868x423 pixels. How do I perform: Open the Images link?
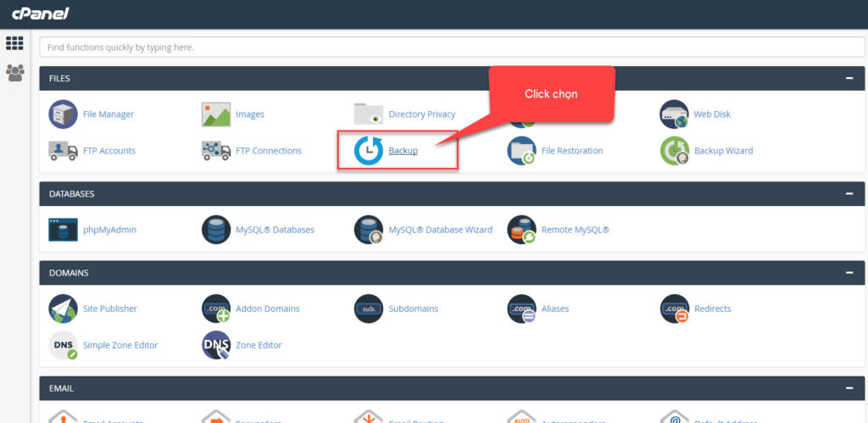pyautogui.click(x=250, y=114)
